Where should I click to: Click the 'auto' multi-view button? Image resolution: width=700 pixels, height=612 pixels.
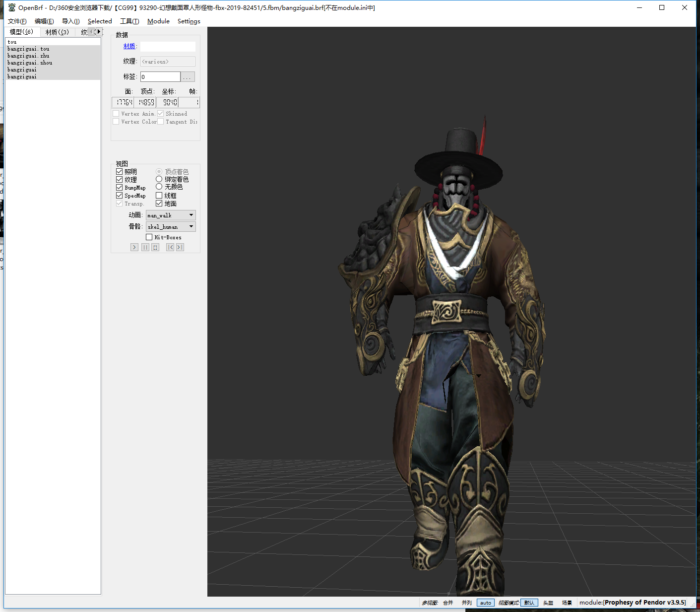click(486, 603)
